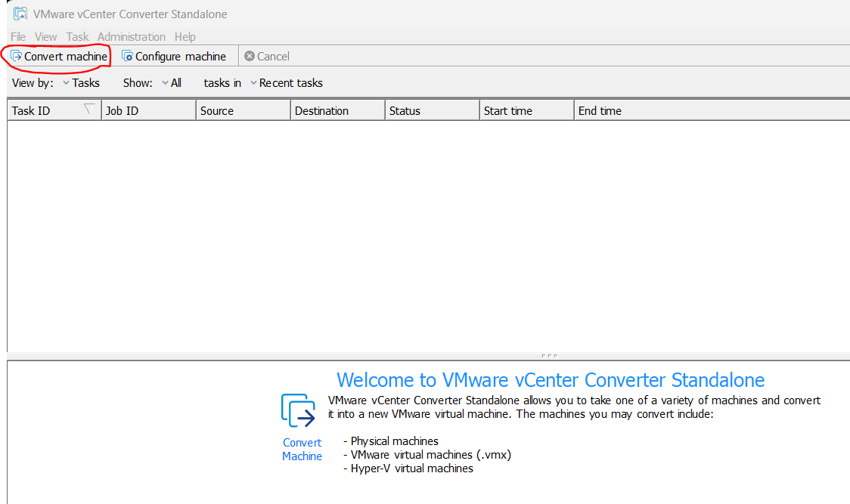Click the Convert Machine link text below icon
The width and height of the screenshot is (850, 504).
pyautogui.click(x=302, y=450)
